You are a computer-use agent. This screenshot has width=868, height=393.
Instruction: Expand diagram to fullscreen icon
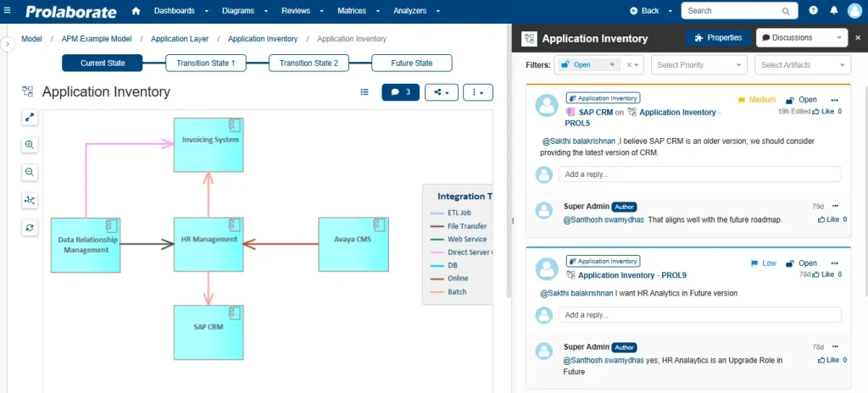pyautogui.click(x=30, y=117)
